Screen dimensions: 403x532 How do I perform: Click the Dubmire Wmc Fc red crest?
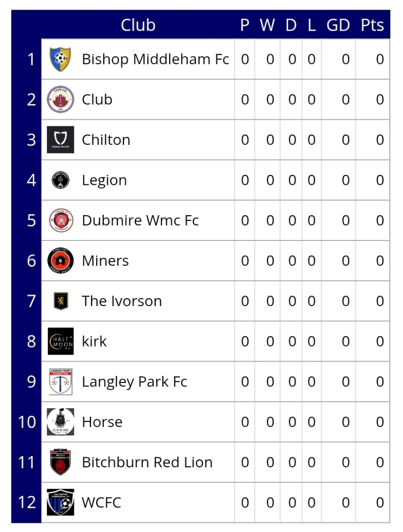pos(61,220)
